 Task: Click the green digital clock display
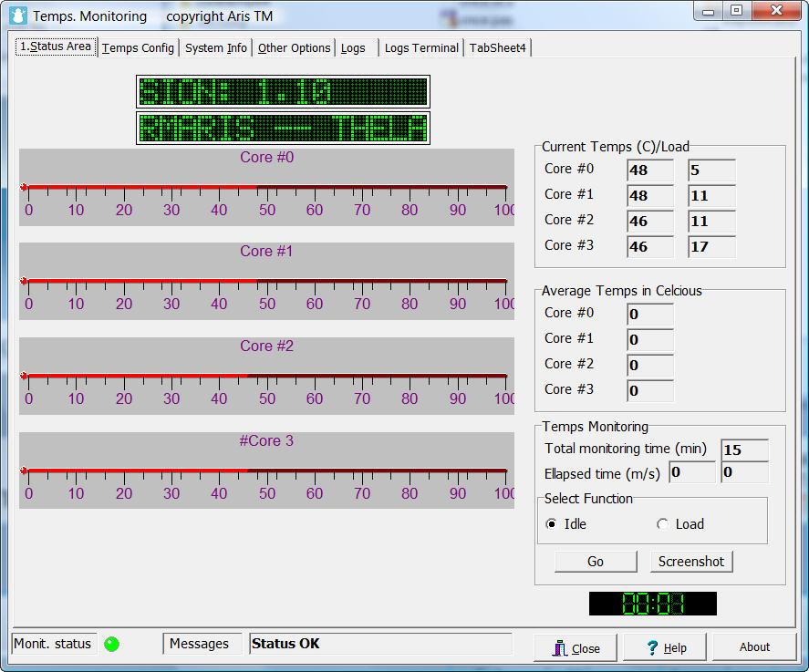point(653,604)
